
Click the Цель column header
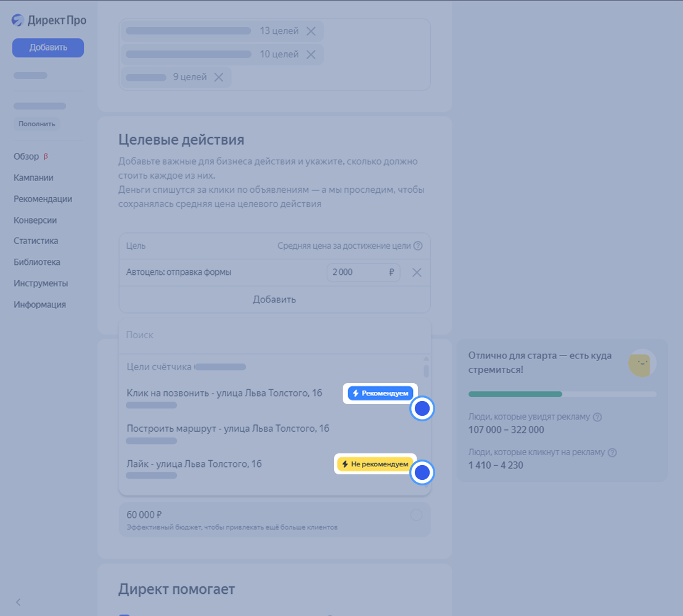136,246
